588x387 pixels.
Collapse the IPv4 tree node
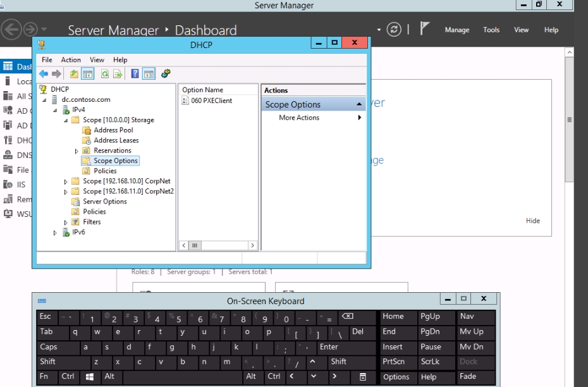[55, 110]
